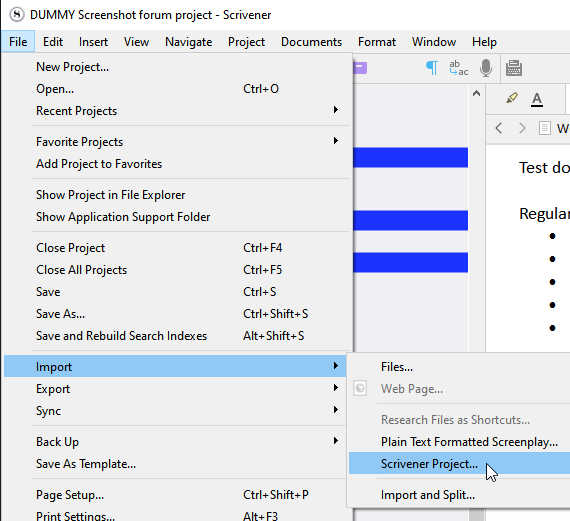Click the purple label icon in toolbar
The width and height of the screenshot is (570, 521).
coord(360,68)
